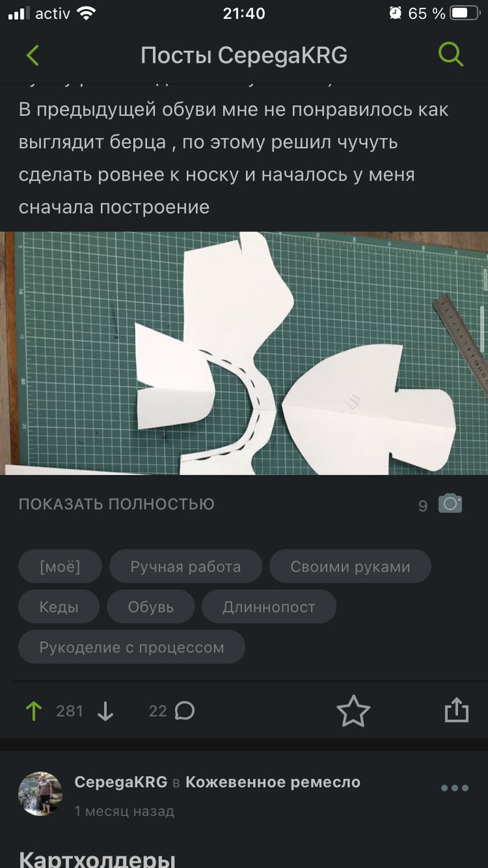Screen dimensions: 488x868
Task: Open comments via speech bubble icon
Action: coord(185,710)
